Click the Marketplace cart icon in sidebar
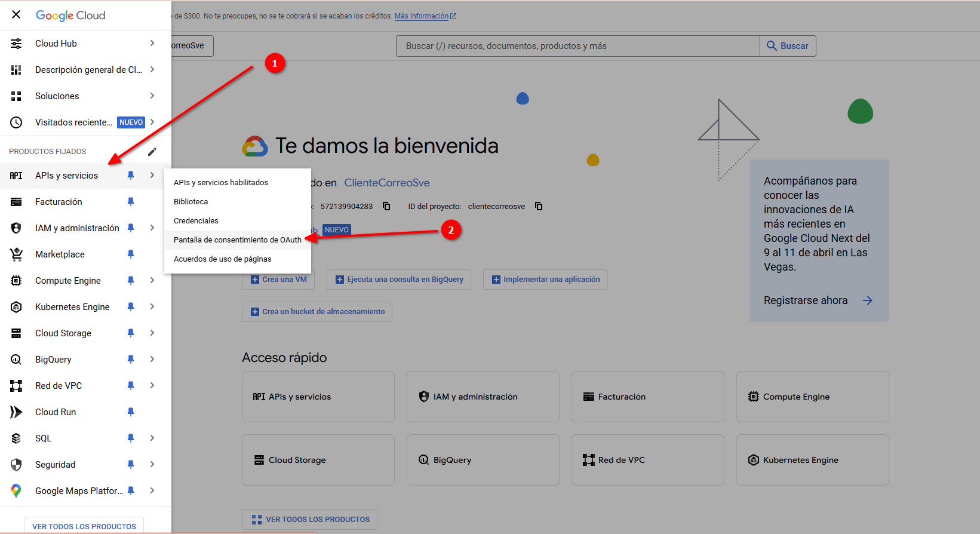Image resolution: width=980 pixels, height=534 pixels. tap(16, 254)
